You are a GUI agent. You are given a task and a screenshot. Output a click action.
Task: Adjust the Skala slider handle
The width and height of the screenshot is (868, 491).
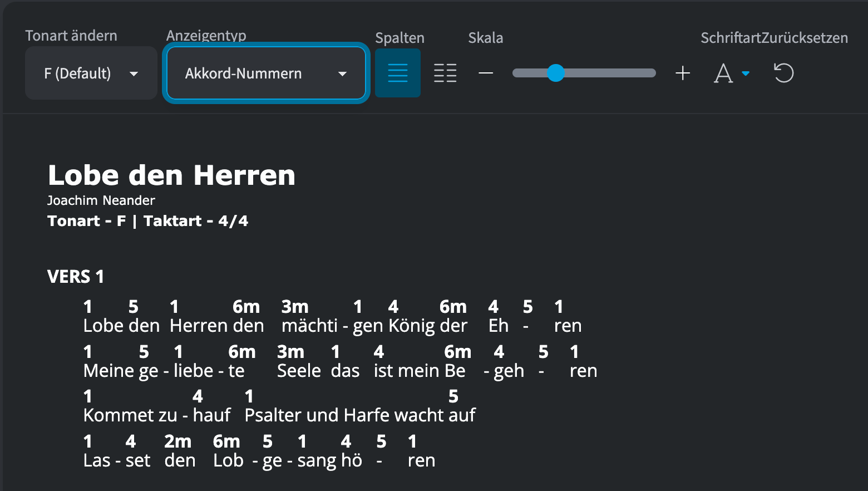(555, 73)
